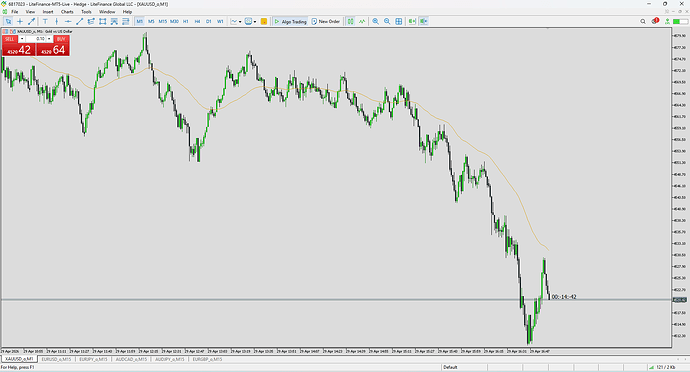Select the H4 timeframe
690x372 pixels.
pos(197,21)
